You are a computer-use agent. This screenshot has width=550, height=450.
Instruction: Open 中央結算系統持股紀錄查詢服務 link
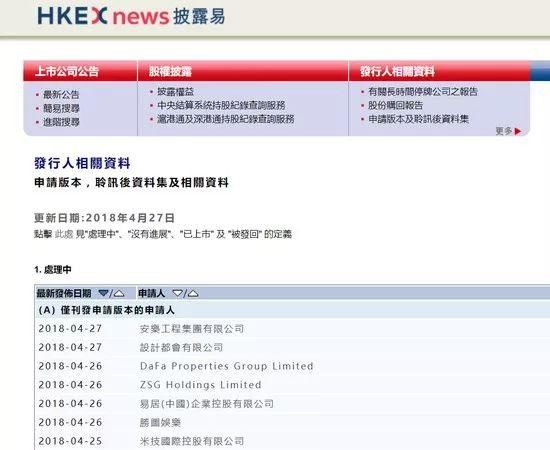tap(221, 105)
